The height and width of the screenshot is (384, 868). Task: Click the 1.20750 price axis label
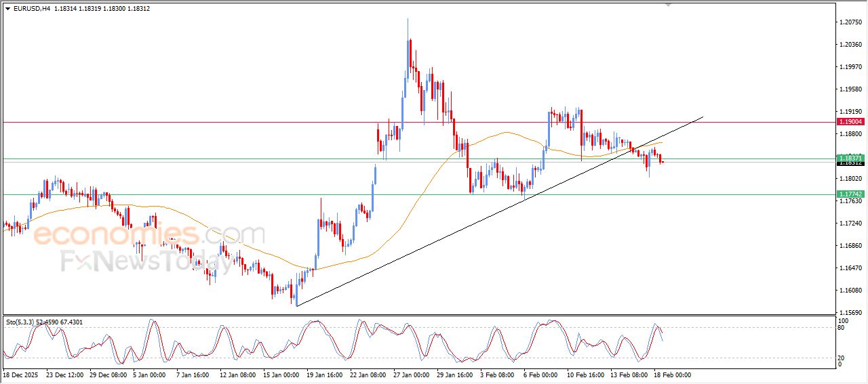pyautogui.click(x=850, y=22)
